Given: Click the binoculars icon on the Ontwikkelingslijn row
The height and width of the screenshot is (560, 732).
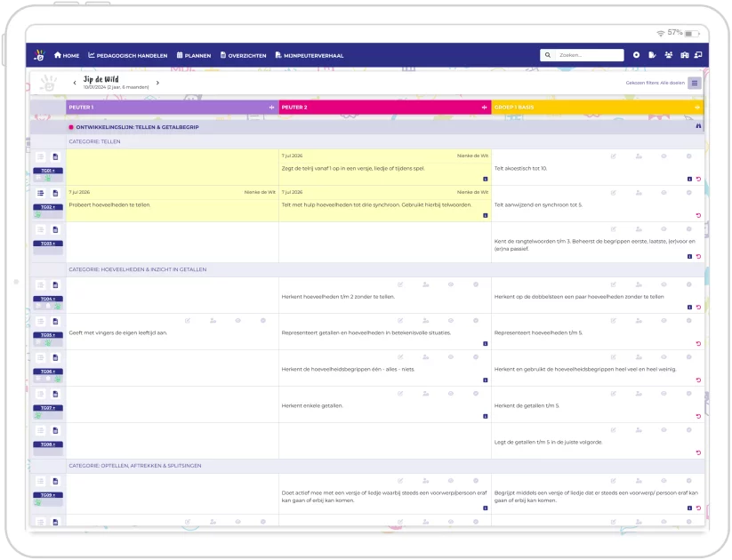Looking at the screenshot, I should pos(698,126).
